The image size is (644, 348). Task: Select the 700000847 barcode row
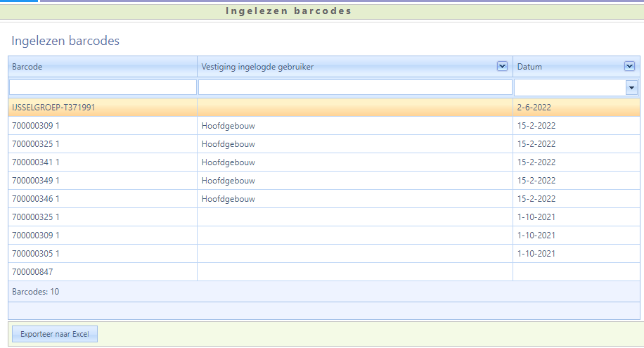[x=32, y=272]
